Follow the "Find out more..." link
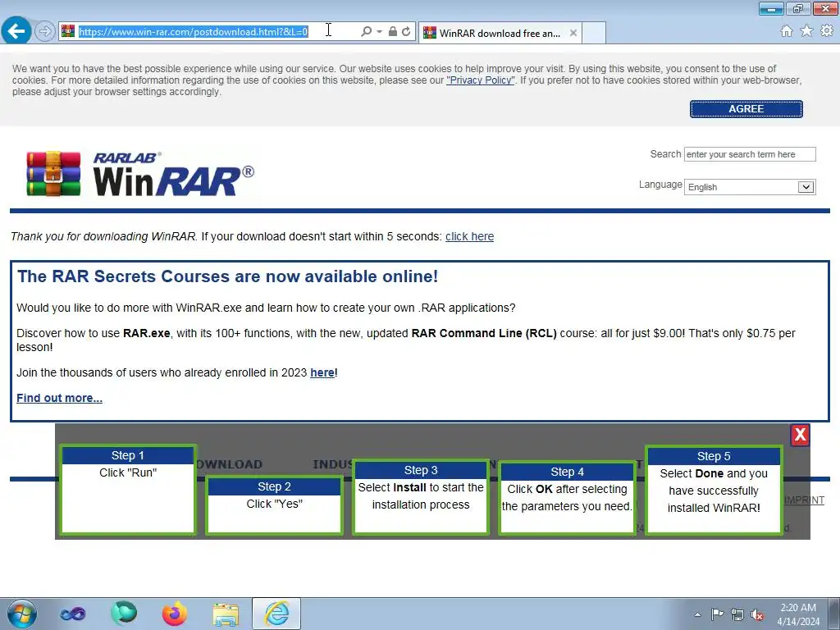This screenshot has height=630, width=840. pos(59,398)
